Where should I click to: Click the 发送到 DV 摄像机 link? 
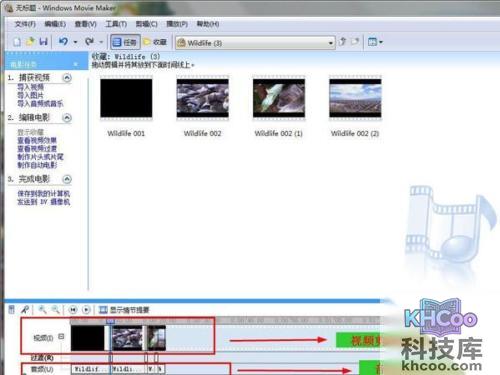coord(44,202)
